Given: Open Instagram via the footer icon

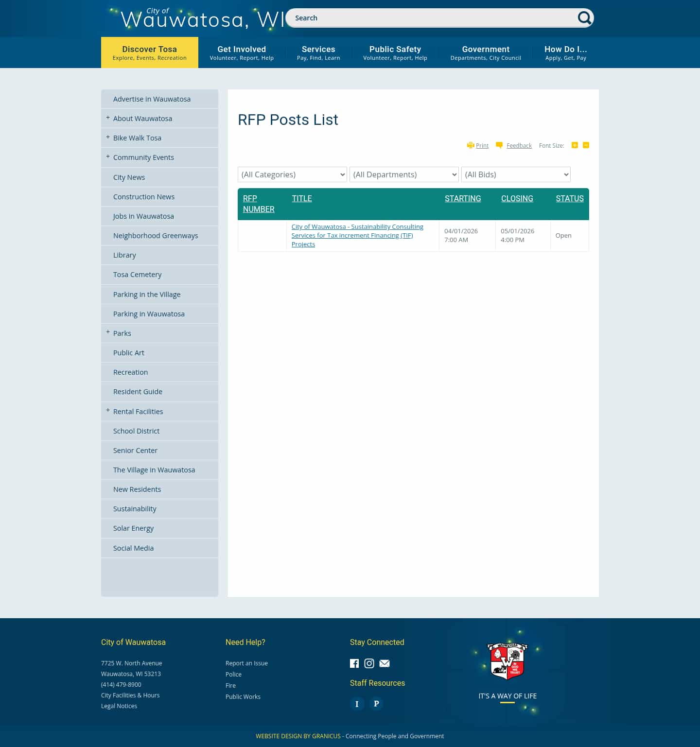Looking at the screenshot, I should pos(369,663).
